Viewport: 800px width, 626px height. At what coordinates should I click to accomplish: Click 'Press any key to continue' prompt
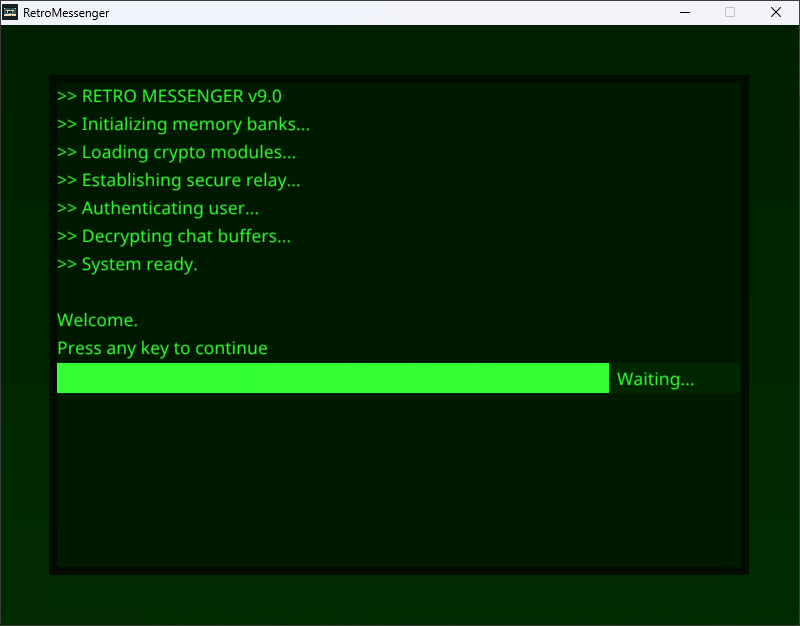coord(162,349)
